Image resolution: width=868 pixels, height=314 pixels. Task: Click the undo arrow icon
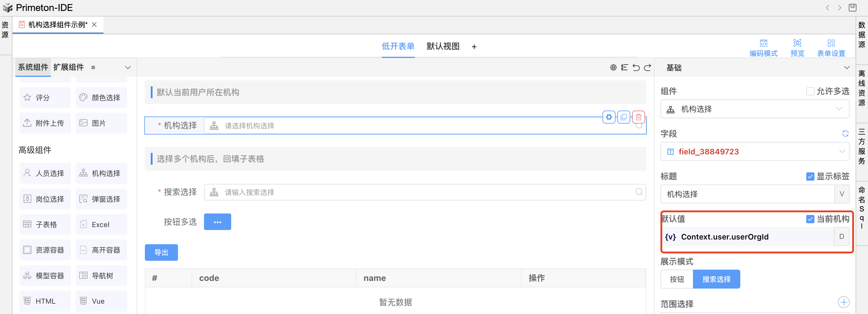pyautogui.click(x=636, y=68)
